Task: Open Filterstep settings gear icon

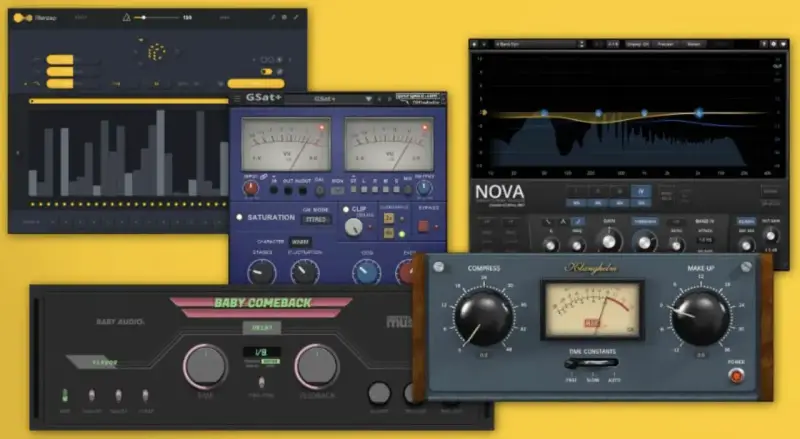Action: click(284, 18)
